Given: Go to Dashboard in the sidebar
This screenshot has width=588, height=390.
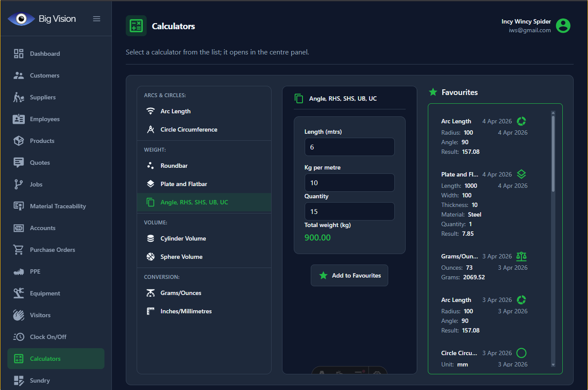Looking at the screenshot, I should (x=45, y=54).
